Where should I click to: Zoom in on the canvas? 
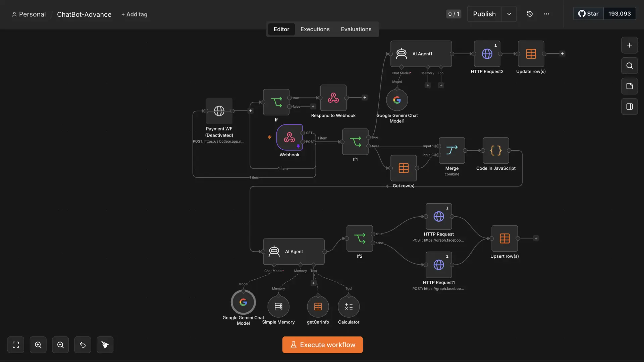coord(38,345)
